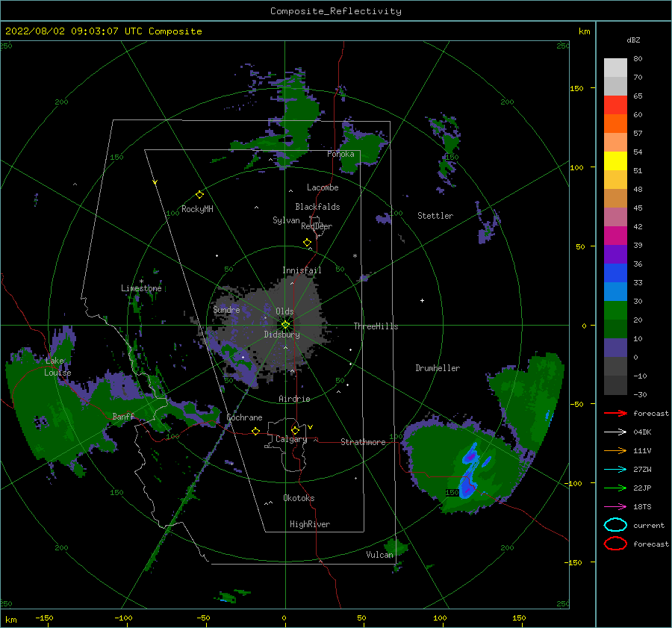Screen dimensions: 672x628
Task: Click the Vulcan town label
Action: (x=380, y=555)
